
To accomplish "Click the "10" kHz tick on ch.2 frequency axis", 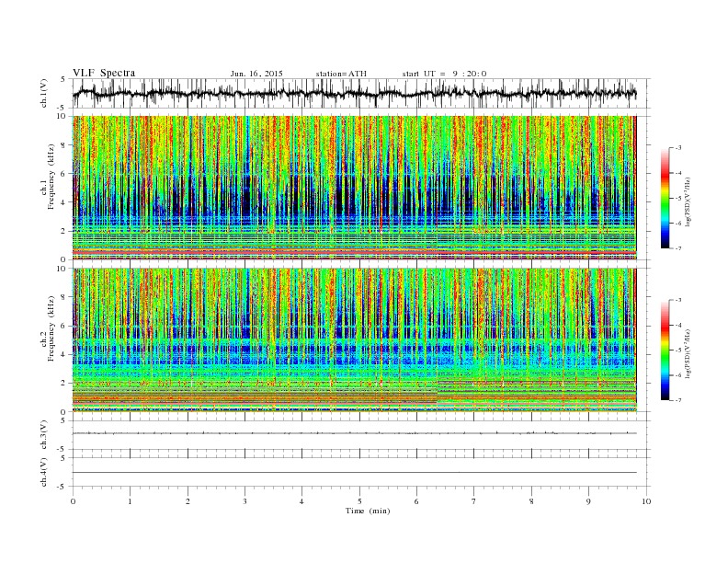I will 63,269.
